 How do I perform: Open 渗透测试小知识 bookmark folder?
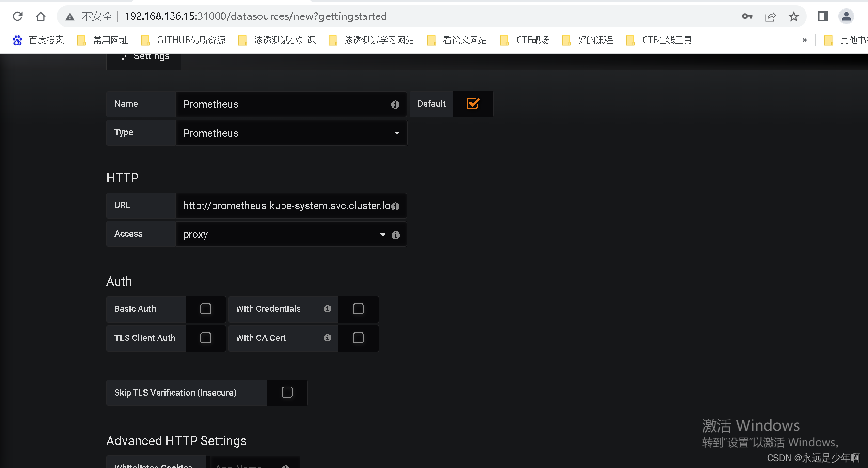tap(277, 40)
